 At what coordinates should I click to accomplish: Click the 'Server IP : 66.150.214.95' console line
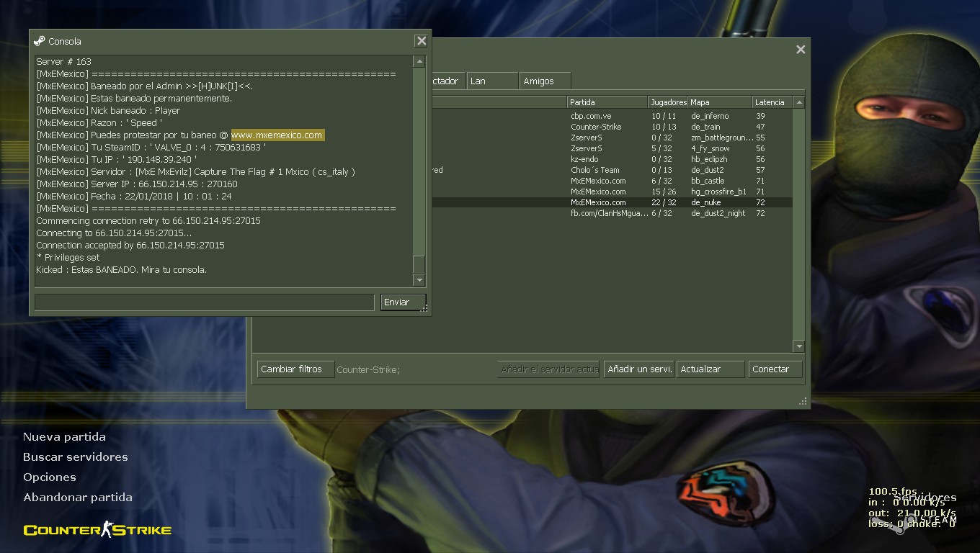pyautogui.click(x=137, y=184)
